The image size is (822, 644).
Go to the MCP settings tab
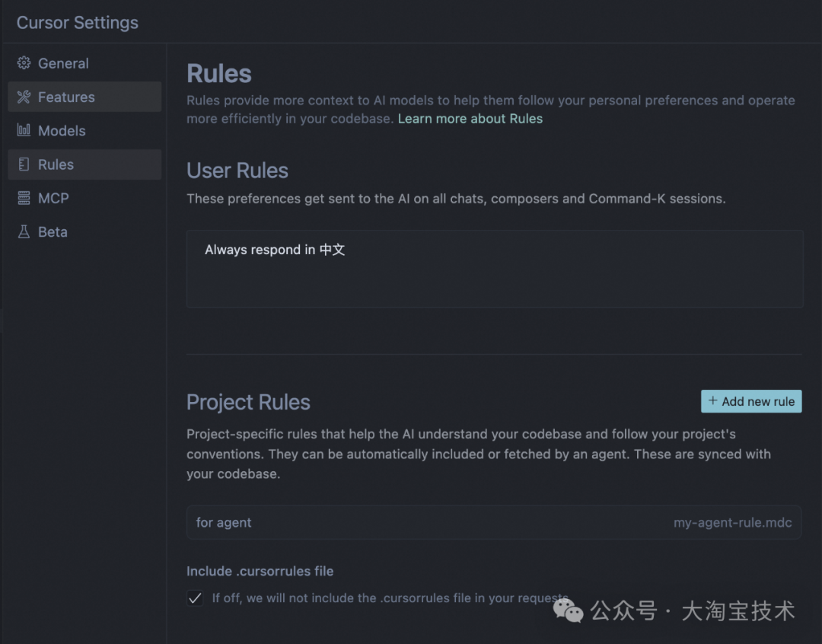coord(53,198)
